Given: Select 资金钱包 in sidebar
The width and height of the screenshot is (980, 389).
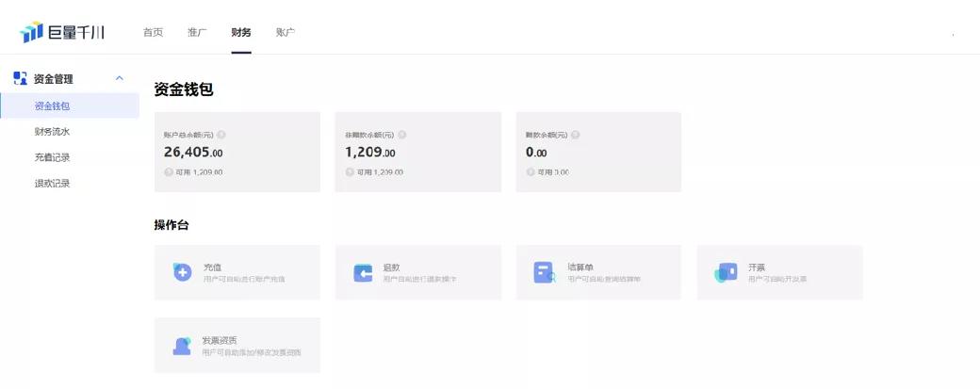Looking at the screenshot, I should [x=70, y=105].
